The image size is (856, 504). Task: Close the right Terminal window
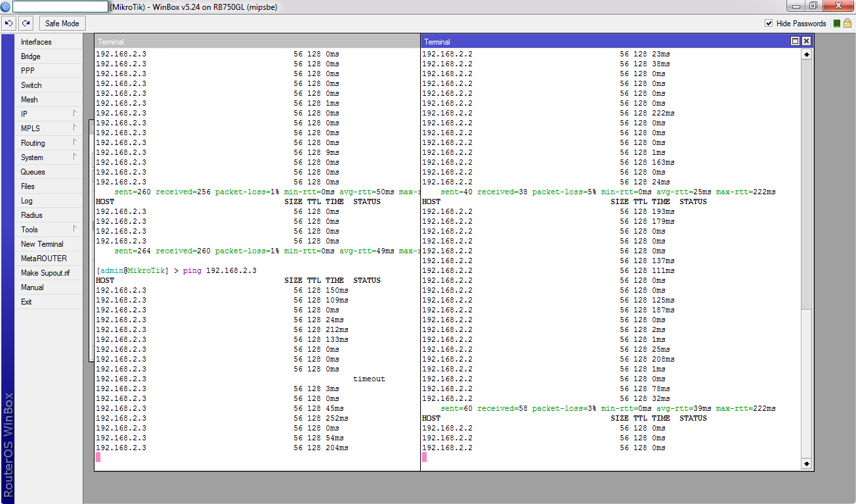(x=807, y=41)
